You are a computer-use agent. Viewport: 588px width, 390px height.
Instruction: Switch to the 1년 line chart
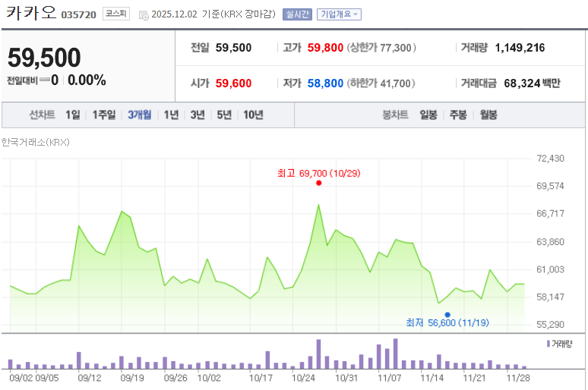pyautogui.click(x=171, y=115)
